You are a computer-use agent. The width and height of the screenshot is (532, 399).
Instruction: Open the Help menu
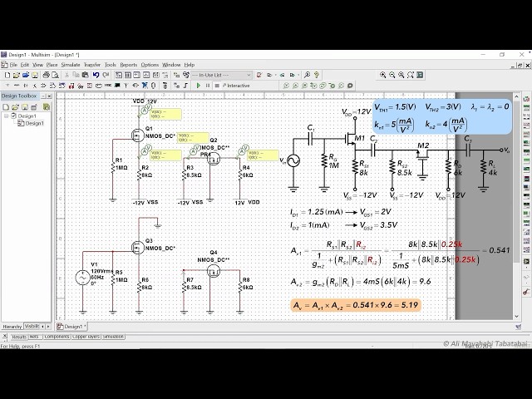(190, 65)
